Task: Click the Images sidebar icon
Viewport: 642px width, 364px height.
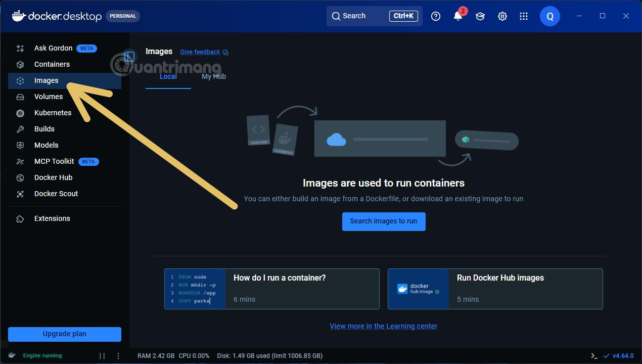Action: [x=20, y=81]
